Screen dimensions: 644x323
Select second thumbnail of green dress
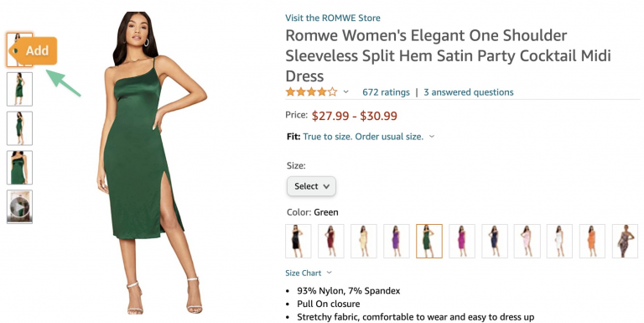19,89
